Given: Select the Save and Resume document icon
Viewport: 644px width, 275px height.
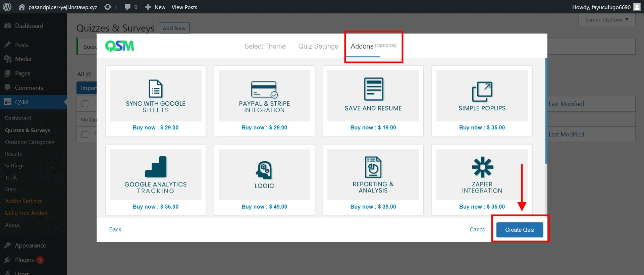Looking at the screenshot, I should 373,89.
